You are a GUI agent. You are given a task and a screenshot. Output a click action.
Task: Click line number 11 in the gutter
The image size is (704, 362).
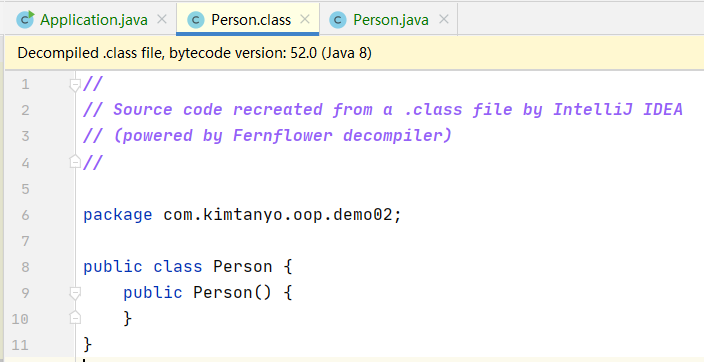[20, 345]
